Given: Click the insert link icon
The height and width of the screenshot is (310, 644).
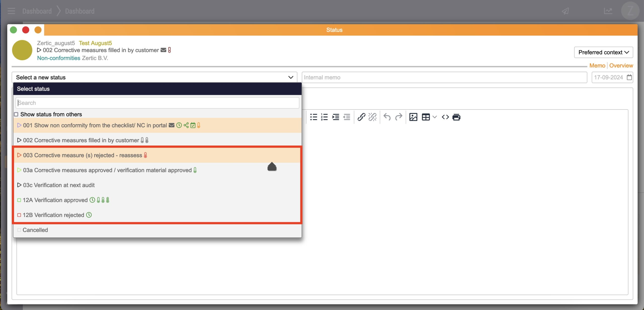Looking at the screenshot, I should click(361, 117).
